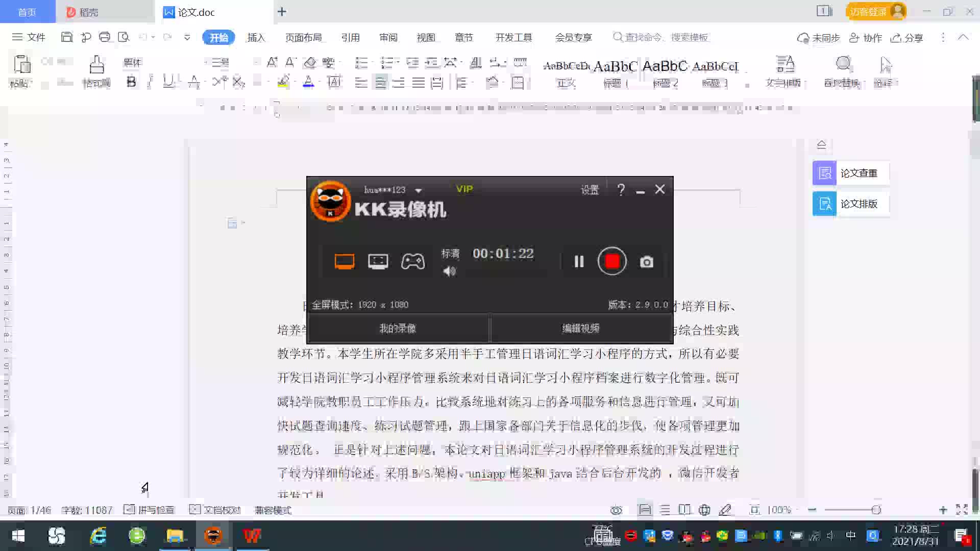Click the 协作 collaborate button

[865, 38]
